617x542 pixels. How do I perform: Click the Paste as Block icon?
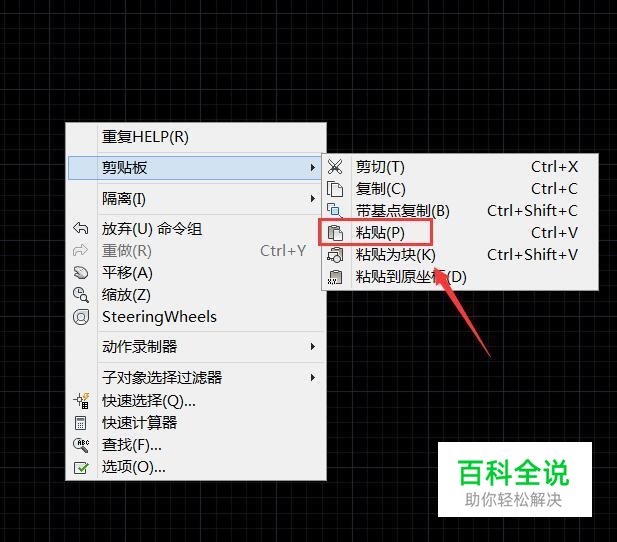click(x=335, y=255)
